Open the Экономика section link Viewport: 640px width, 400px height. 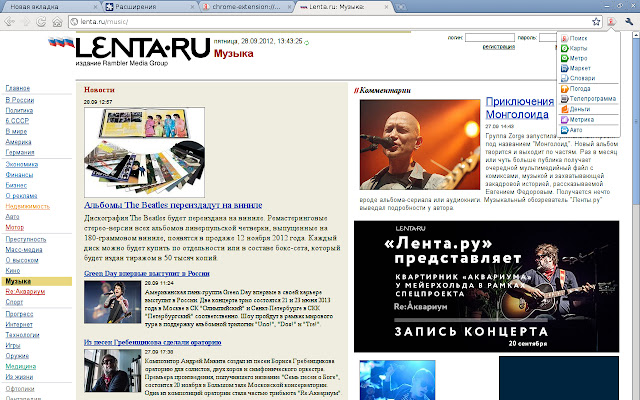click(22, 164)
